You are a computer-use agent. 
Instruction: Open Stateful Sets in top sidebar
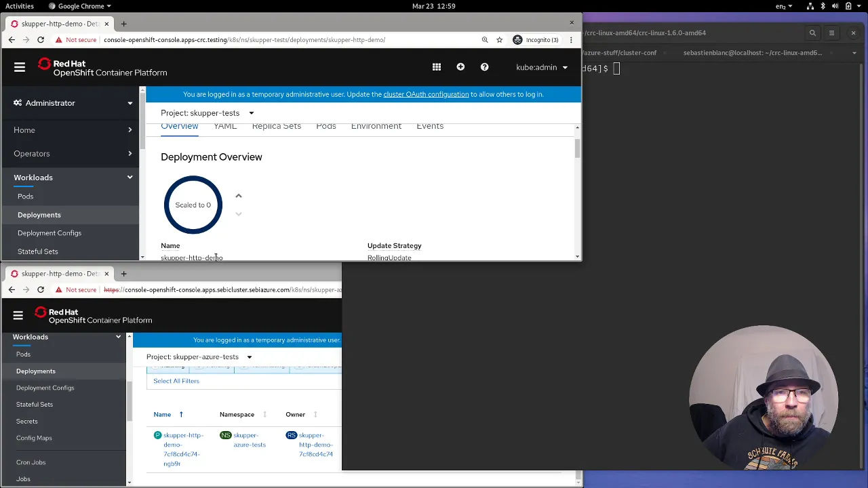point(38,251)
